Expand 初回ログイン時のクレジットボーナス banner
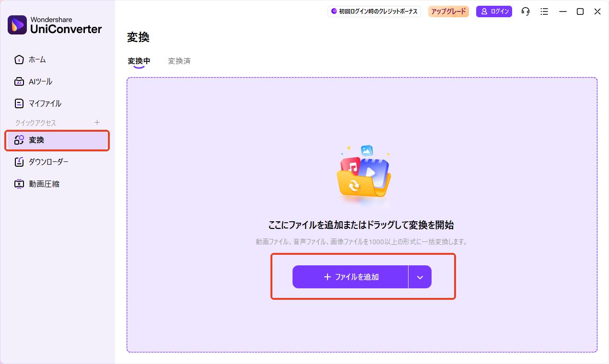 374,11
